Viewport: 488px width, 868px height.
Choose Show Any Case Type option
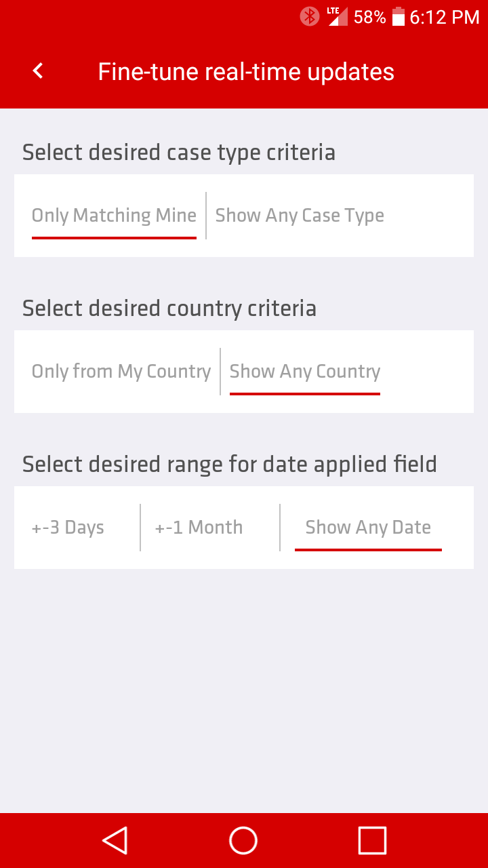click(300, 216)
